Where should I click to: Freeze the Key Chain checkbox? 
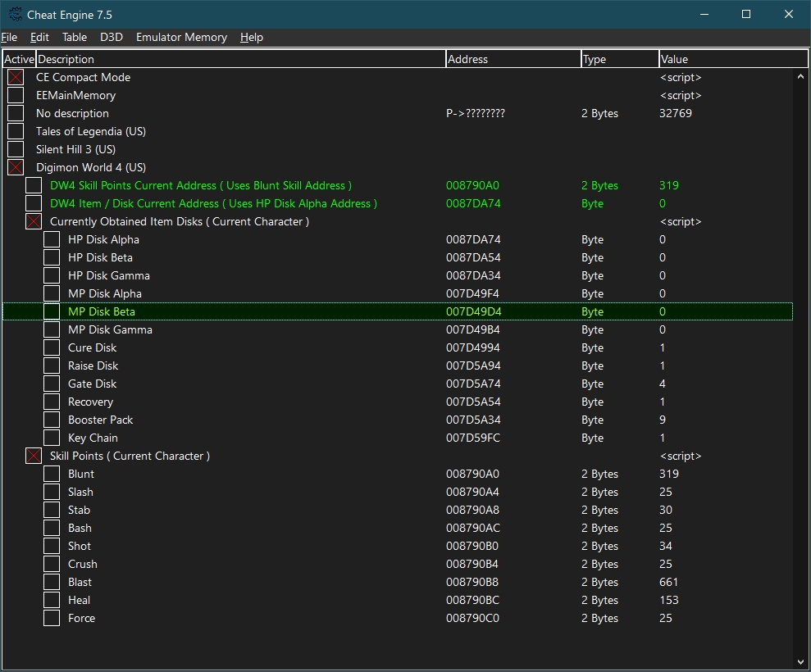point(52,438)
